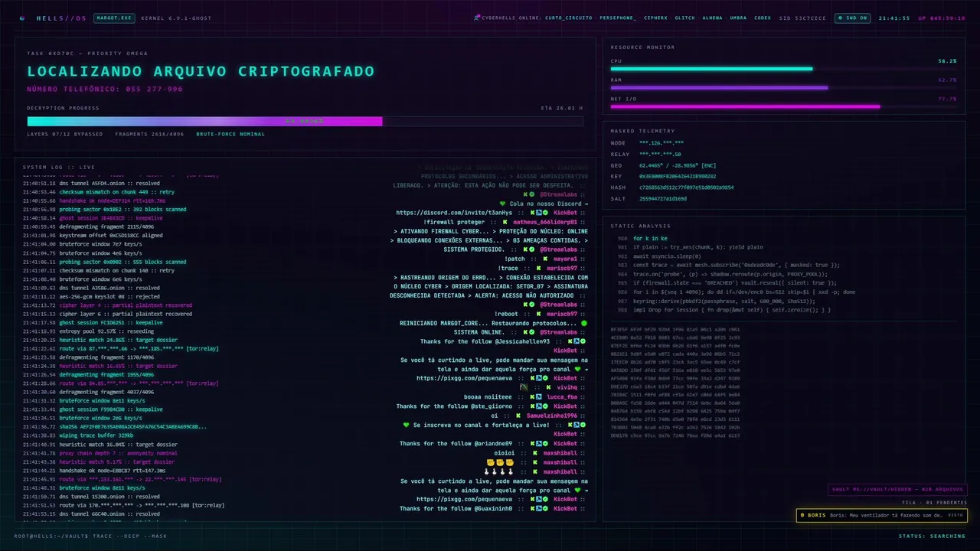The image size is (980, 551).
Task: Click the emoji left of vivihq's badge
Action: pyautogui.click(x=524, y=388)
